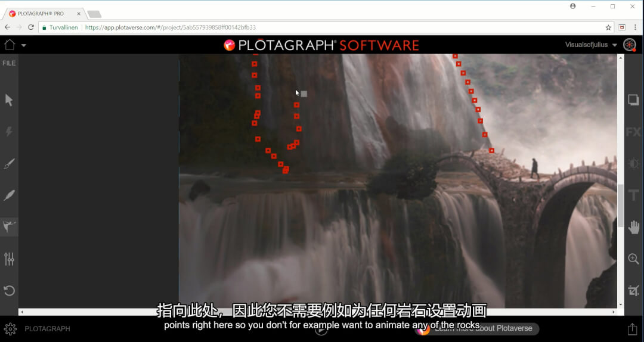Open a new browser tab

pos(94,14)
